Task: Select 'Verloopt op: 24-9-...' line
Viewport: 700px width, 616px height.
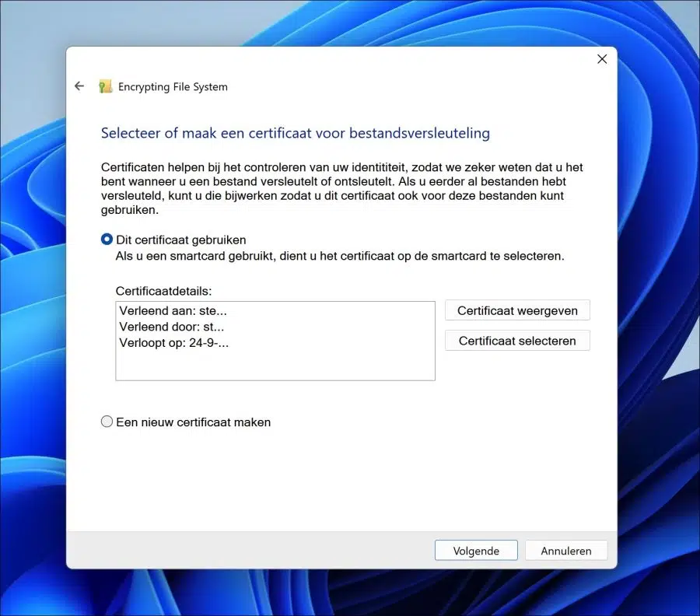Action: click(174, 343)
